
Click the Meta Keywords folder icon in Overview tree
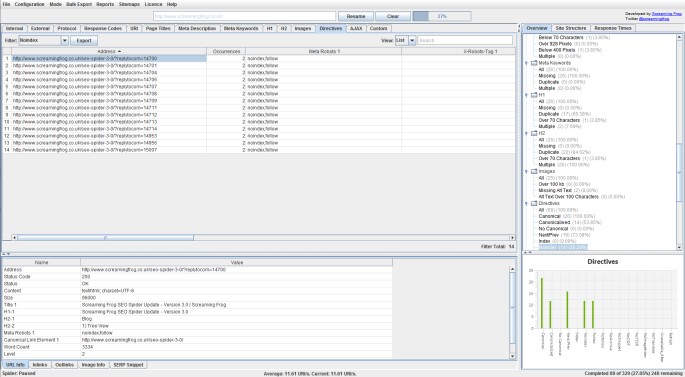click(x=534, y=63)
